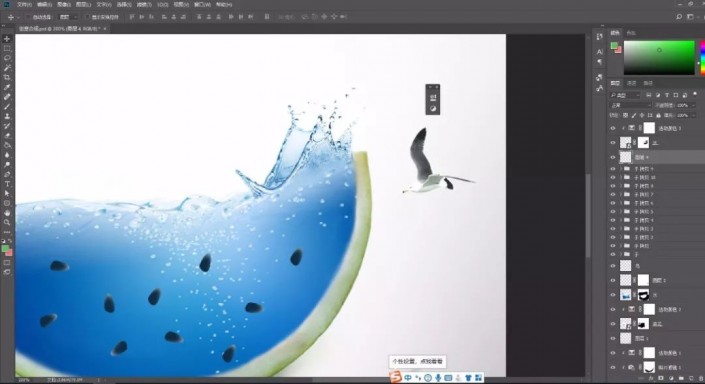705x384 pixels.
Task: Hide the water photo layer with mask
Action: [x=613, y=295]
